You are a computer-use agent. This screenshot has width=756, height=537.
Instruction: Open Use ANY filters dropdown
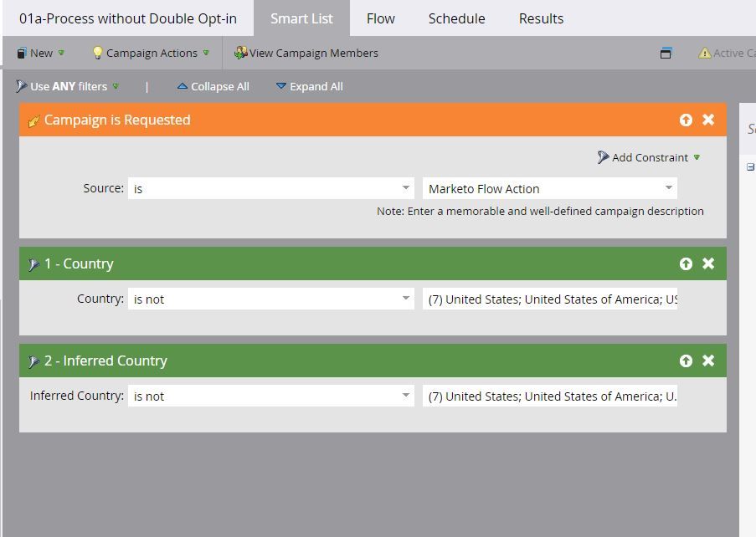click(x=67, y=87)
